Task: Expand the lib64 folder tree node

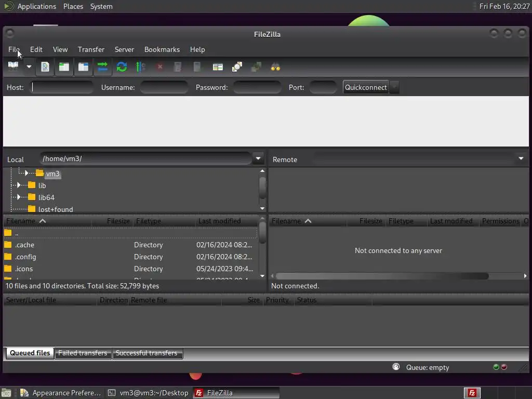Action: point(19,197)
